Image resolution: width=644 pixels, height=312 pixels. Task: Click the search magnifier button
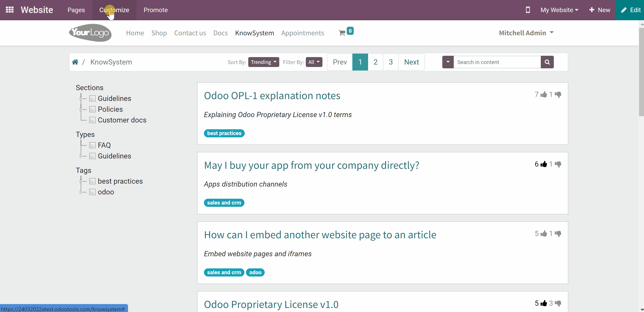[547, 62]
